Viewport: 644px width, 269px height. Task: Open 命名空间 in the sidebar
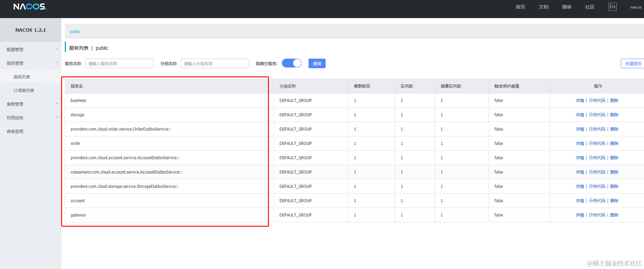click(x=15, y=131)
